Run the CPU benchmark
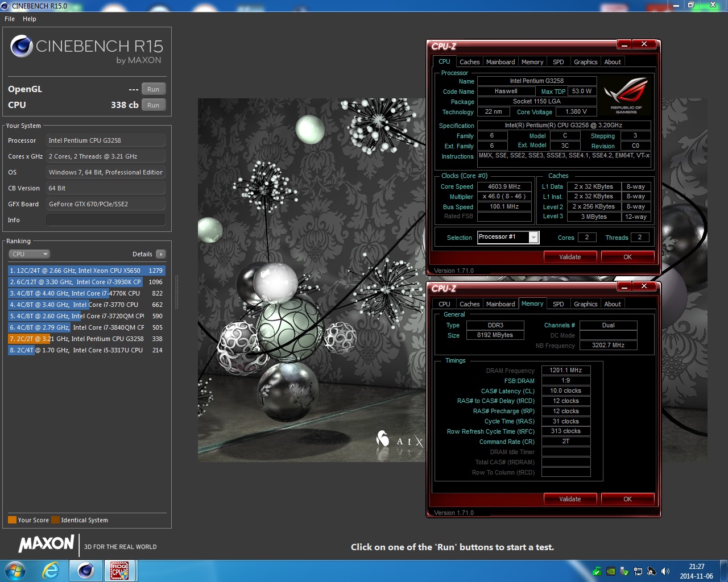This screenshot has width=728, height=582. pos(154,105)
